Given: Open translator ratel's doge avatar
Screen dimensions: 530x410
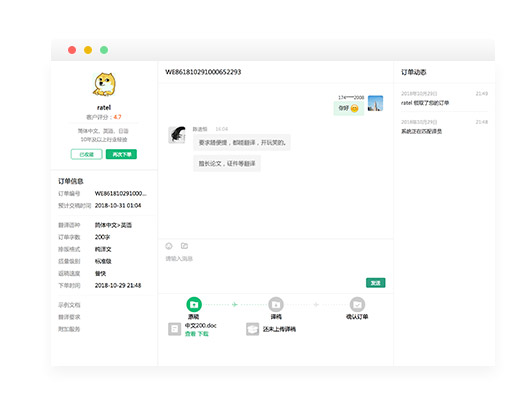Looking at the screenshot, I should pos(104,85).
